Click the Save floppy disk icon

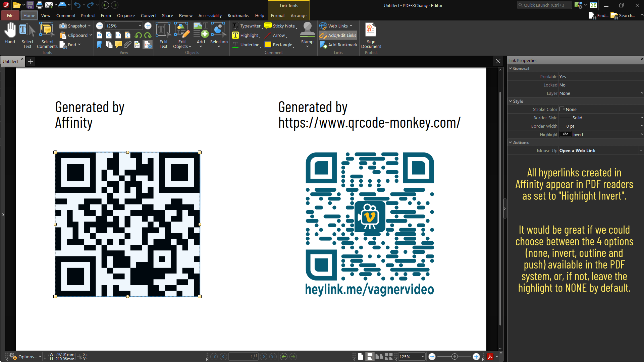tap(30, 5)
